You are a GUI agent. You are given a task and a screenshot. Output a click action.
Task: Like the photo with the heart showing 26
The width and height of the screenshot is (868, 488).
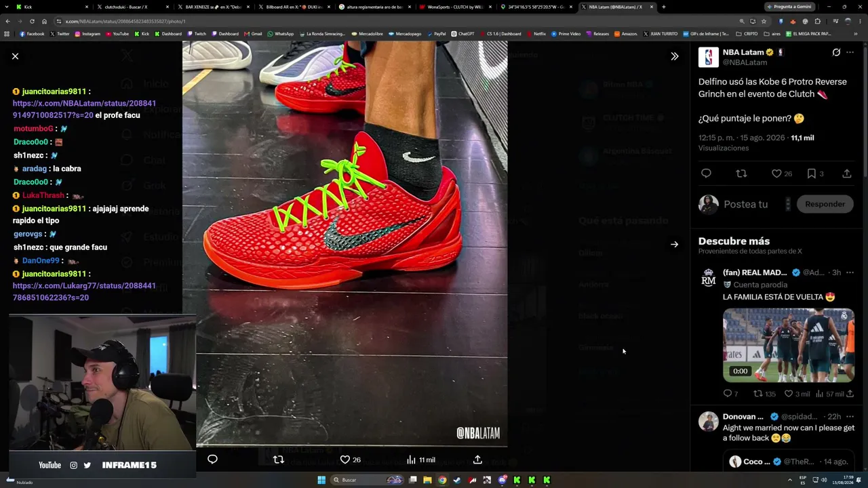(x=350, y=460)
